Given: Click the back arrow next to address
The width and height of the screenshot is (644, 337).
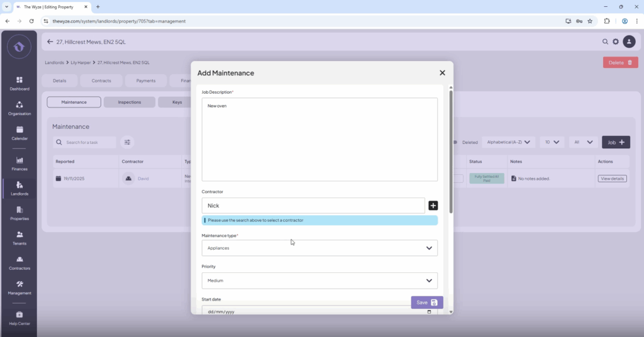Looking at the screenshot, I should 50,42.
